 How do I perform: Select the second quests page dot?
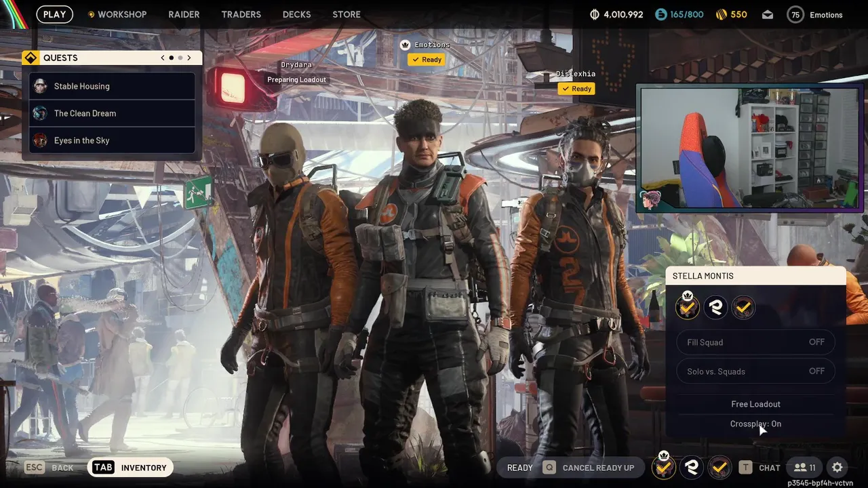pyautogui.click(x=180, y=58)
